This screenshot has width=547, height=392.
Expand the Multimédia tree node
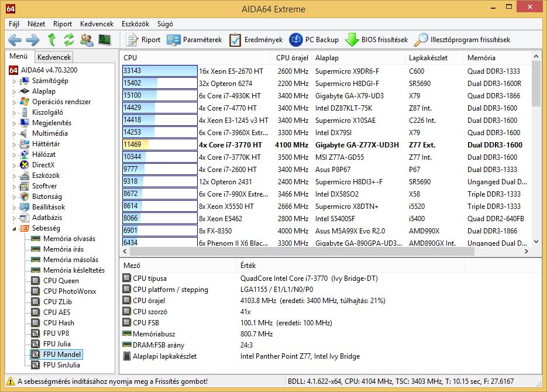14,134
